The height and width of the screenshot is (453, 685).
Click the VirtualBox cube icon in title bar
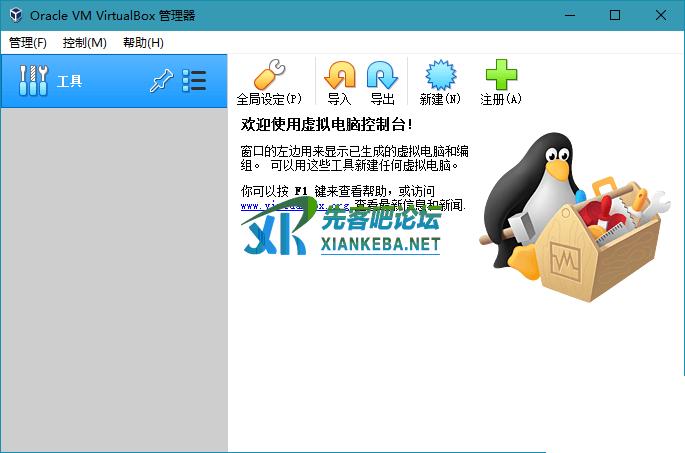pyautogui.click(x=14, y=15)
